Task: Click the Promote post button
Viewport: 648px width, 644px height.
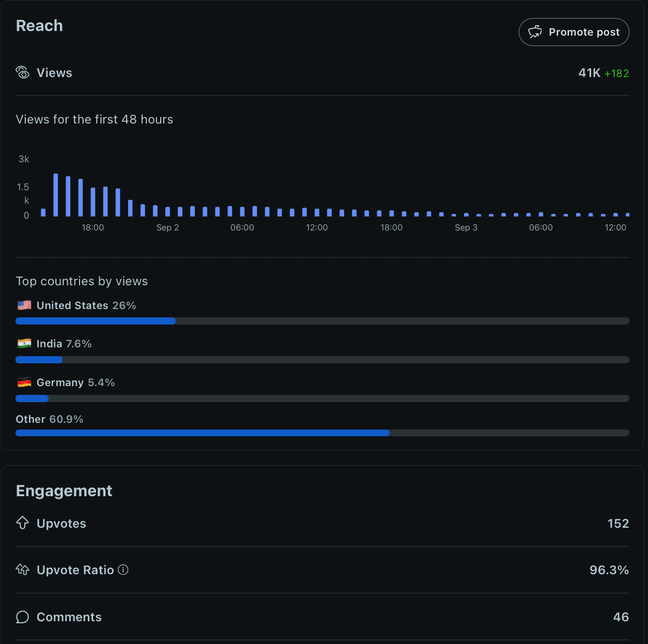Action: [574, 32]
